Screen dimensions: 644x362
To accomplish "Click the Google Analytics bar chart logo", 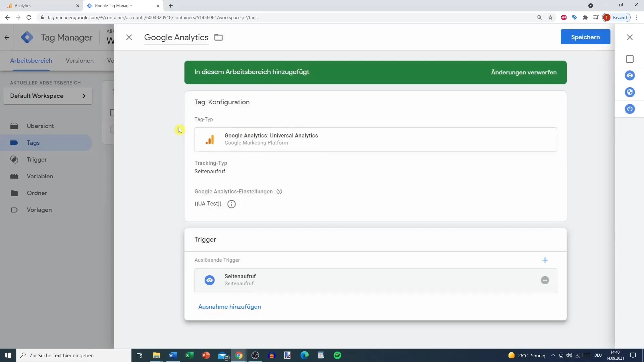I will pos(210,139).
